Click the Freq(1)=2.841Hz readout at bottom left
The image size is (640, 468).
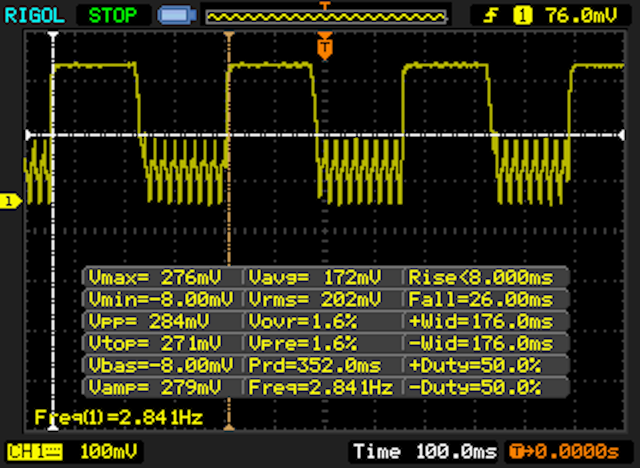pos(119,417)
